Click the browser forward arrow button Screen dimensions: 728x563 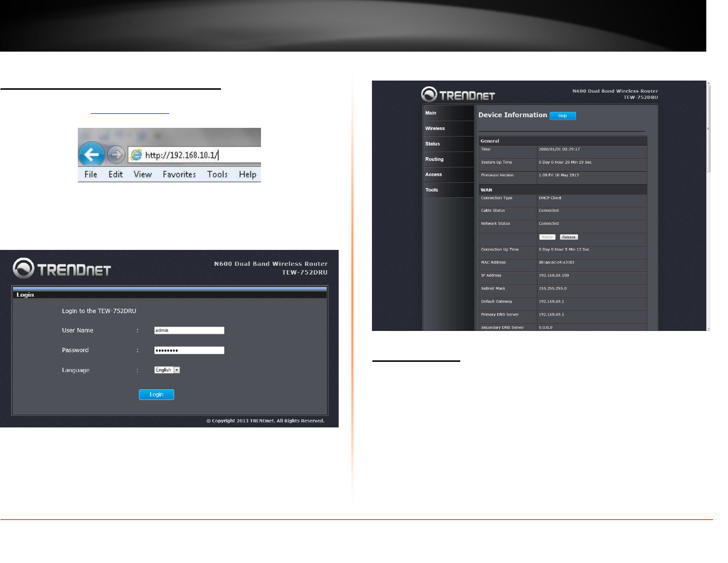(116, 155)
